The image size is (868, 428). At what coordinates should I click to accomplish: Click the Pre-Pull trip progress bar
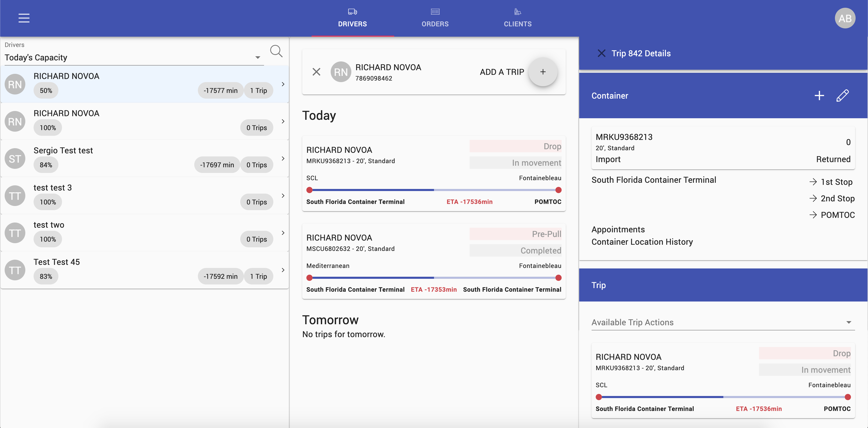point(433,278)
